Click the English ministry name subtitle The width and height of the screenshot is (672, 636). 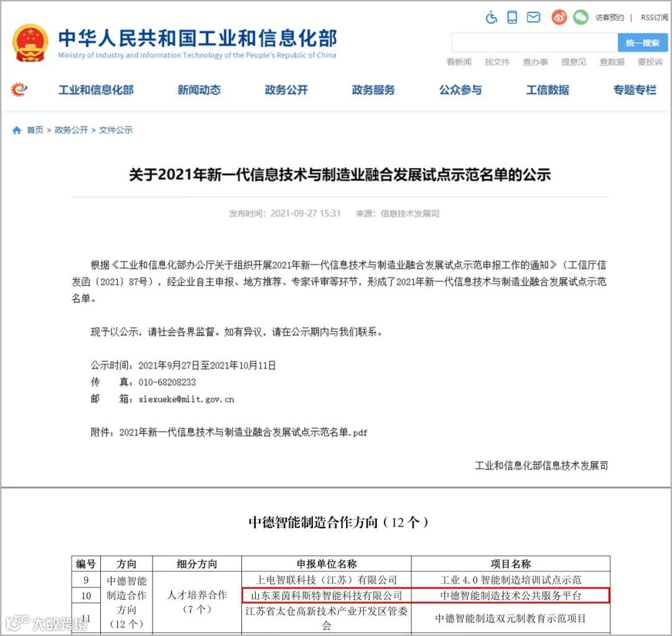197,55
